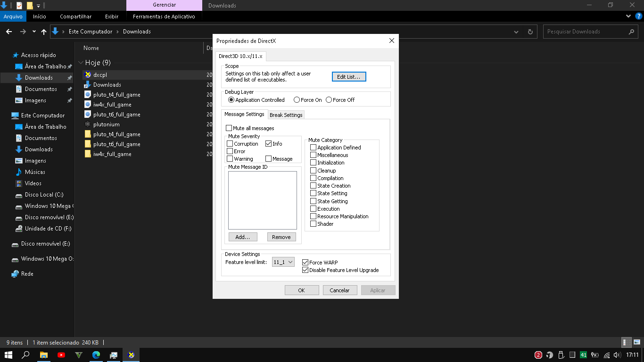The image size is (644, 362).
Task: Select the pluto_t4_full_game folder icon
Action: click(x=87, y=134)
